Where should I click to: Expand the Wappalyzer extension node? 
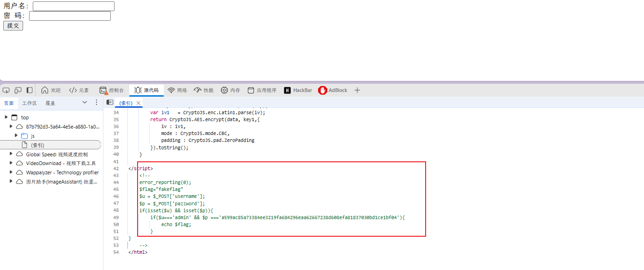pos(11,172)
